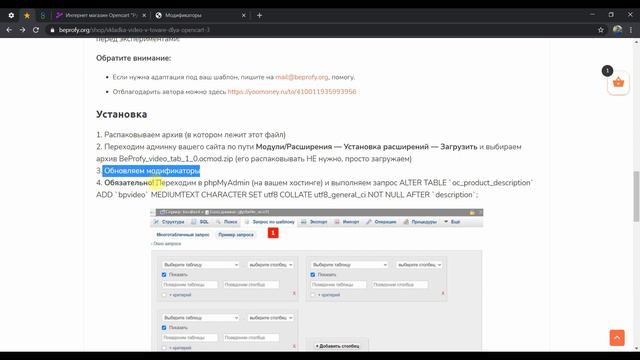Open выберите столбец dropdown in first column block
Screen dimensions: 640x360
pyautogui.click(x=271, y=265)
